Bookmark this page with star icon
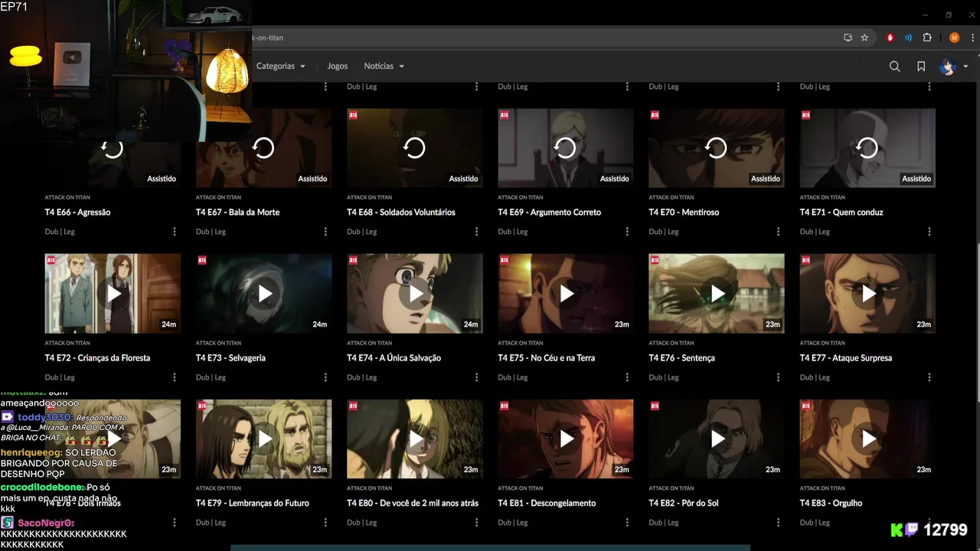The image size is (980, 551). click(864, 37)
